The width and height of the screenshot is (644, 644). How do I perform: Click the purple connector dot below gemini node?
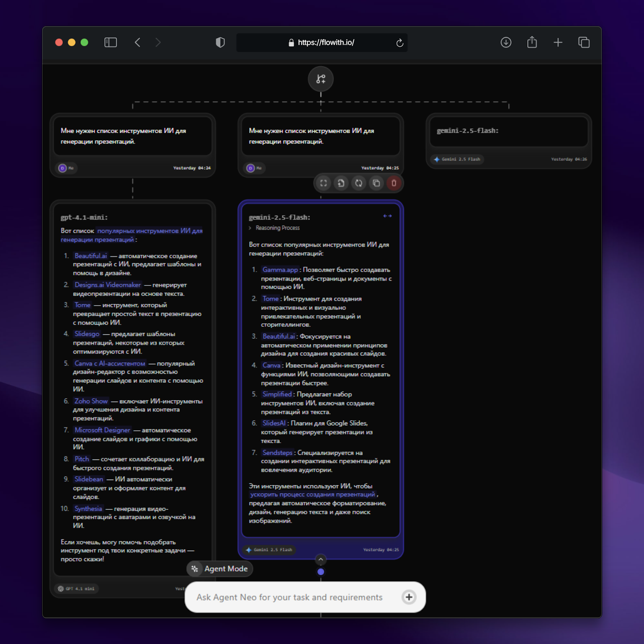click(x=321, y=572)
